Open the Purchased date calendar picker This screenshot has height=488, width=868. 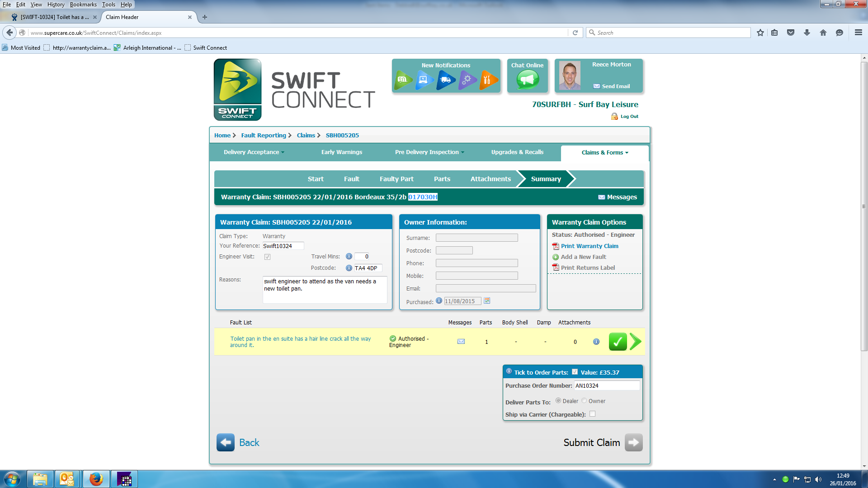point(487,301)
